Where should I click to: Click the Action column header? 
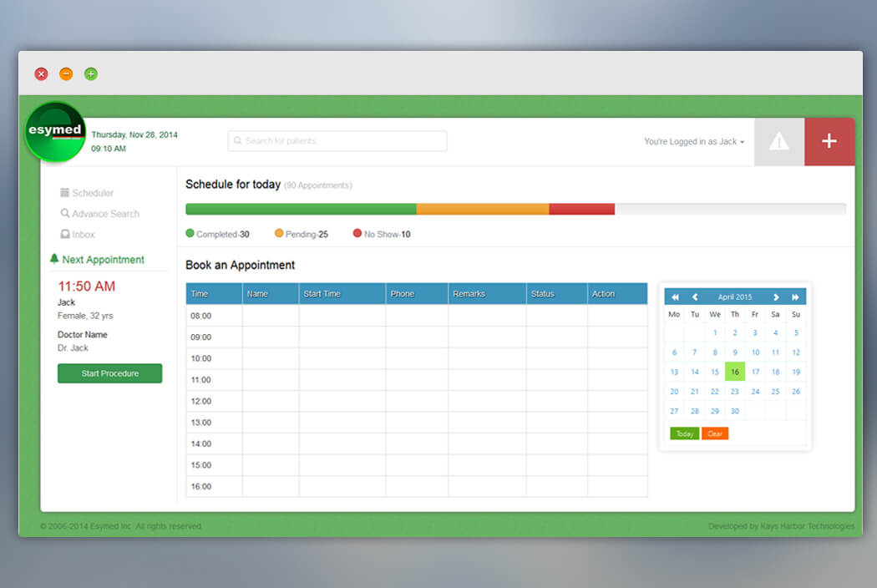pos(617,294)
